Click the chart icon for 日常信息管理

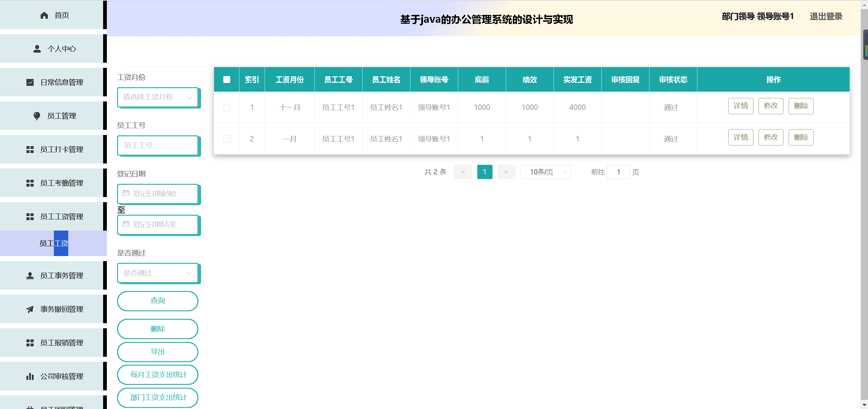[30, 82]
